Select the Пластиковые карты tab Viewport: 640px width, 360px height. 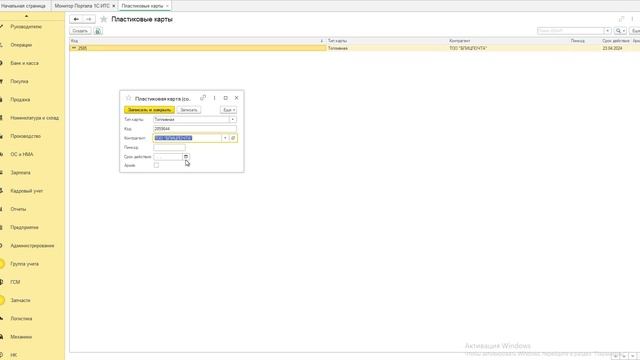[142, 6]
